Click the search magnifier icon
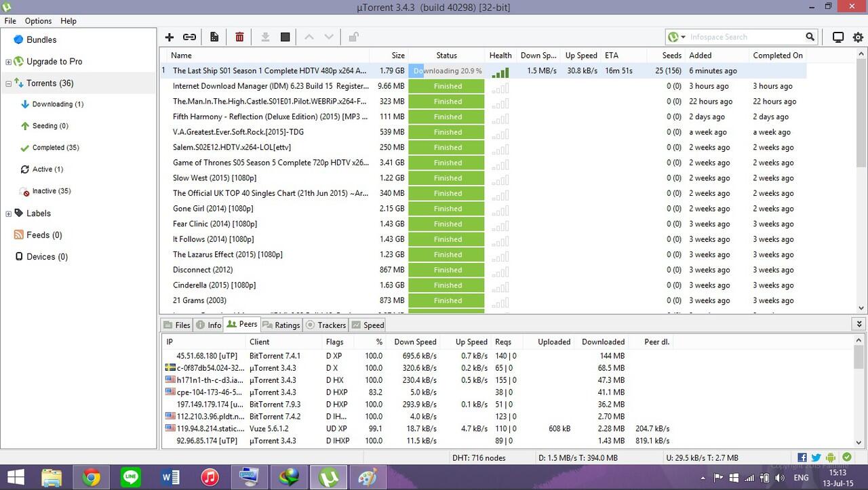The height and width of the screenshot is (490, 868). [x=810, y=37]
